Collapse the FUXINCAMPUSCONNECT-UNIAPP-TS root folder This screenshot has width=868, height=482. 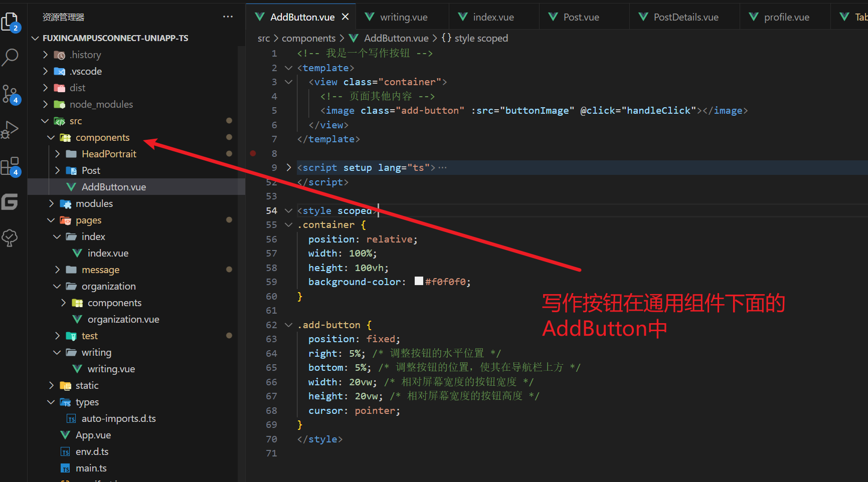pyautogui.click(x=35, y=38)
